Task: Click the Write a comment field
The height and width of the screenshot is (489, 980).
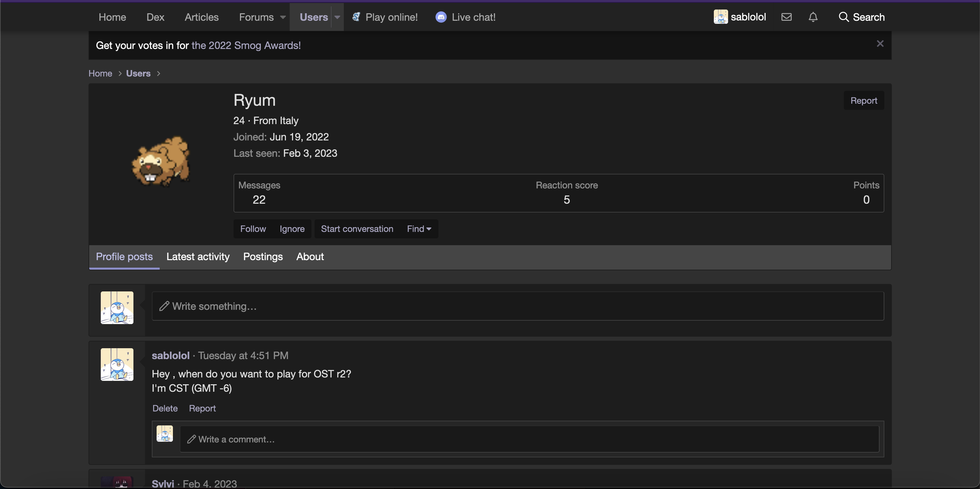Action: (x=530, y=439)
